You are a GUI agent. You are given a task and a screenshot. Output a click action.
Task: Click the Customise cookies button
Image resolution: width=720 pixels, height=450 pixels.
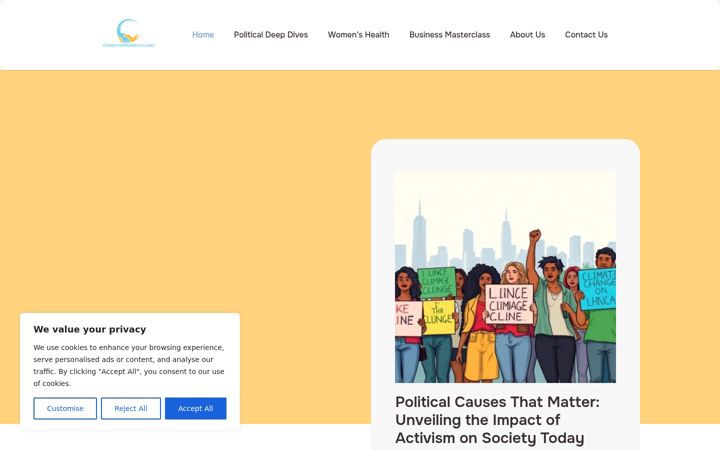point(65,408)
